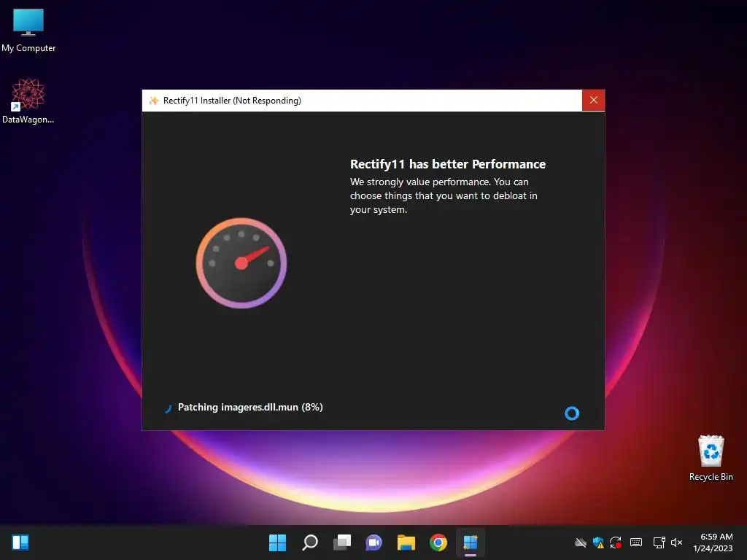Image resolution: width=747 pixels, height=560 pixels.
Task: Click the speedometer performance illustration
Action: click(x=241, y=262)
